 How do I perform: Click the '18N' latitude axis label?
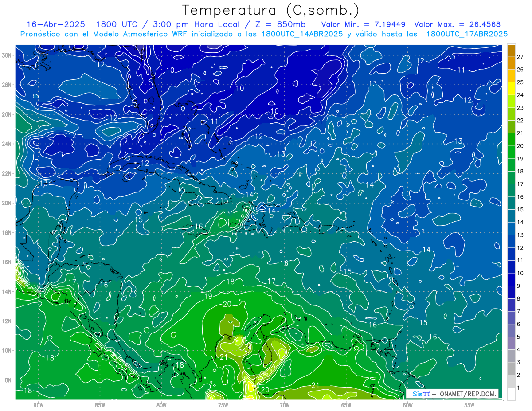(8, 232)
